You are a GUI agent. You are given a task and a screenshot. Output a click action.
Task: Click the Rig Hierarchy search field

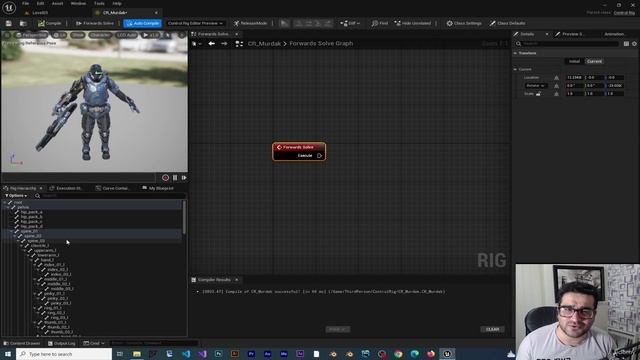tap(111, 196)
